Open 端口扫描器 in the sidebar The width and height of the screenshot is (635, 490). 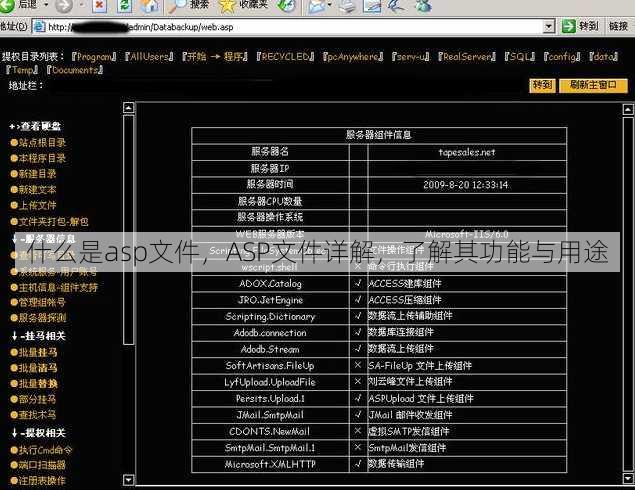38,465
